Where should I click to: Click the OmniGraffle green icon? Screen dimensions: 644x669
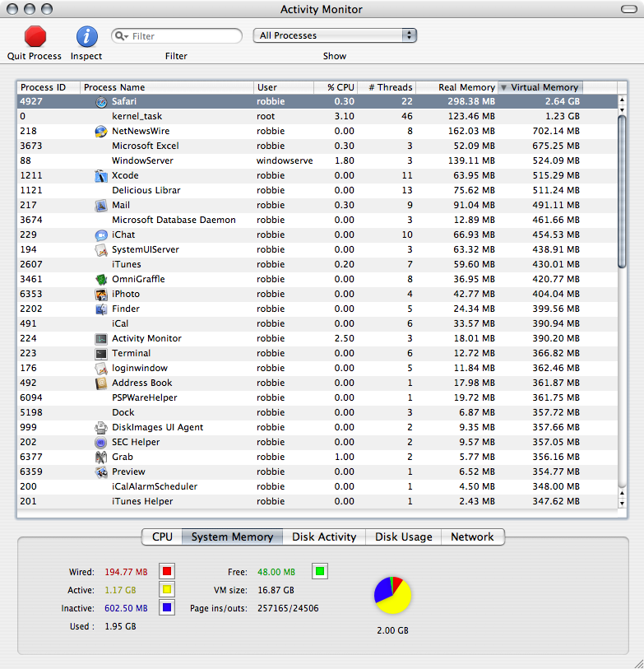pos(101,280)
